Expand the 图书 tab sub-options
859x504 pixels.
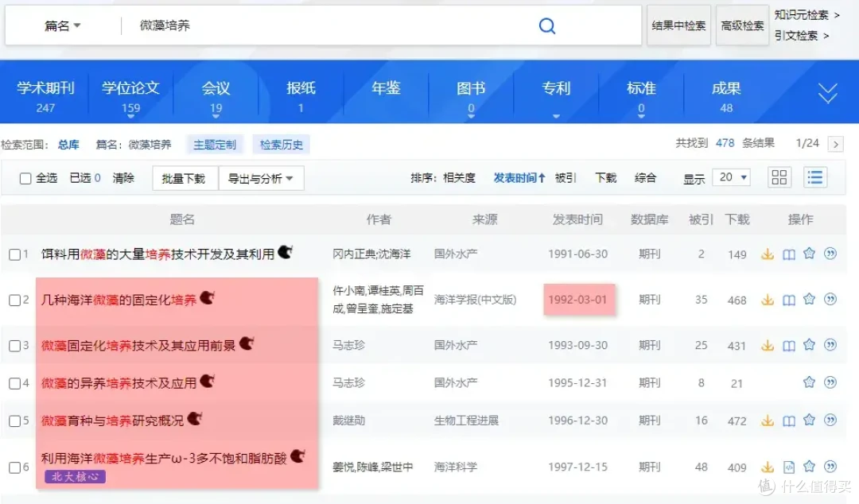471,116
